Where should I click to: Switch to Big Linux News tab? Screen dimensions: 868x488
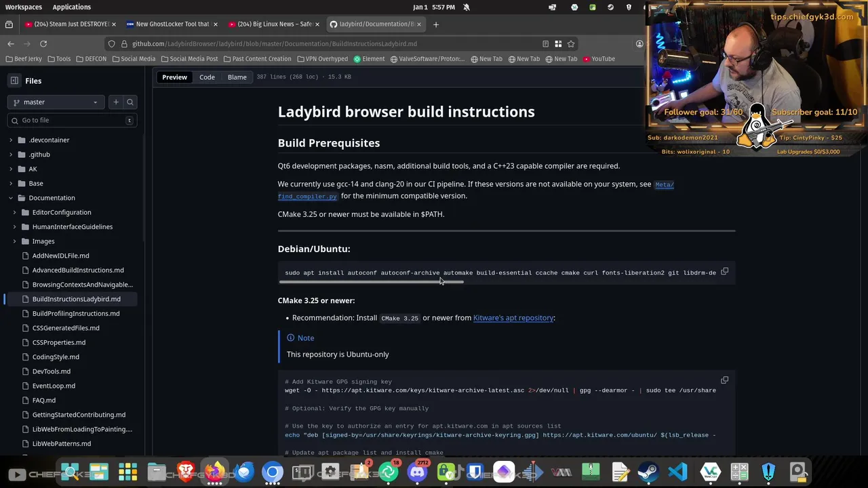tap(274, 24)
